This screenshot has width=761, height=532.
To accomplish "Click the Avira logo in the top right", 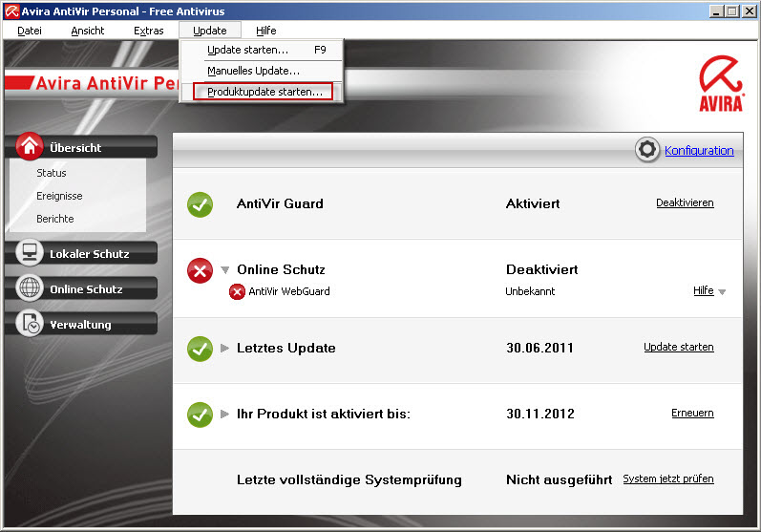I will click(721, 83).
